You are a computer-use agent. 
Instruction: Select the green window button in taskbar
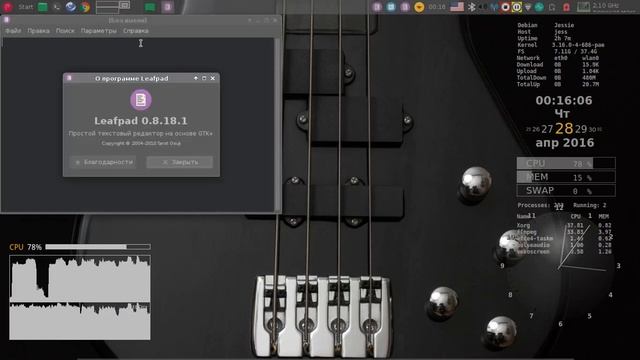pos(150,7)
